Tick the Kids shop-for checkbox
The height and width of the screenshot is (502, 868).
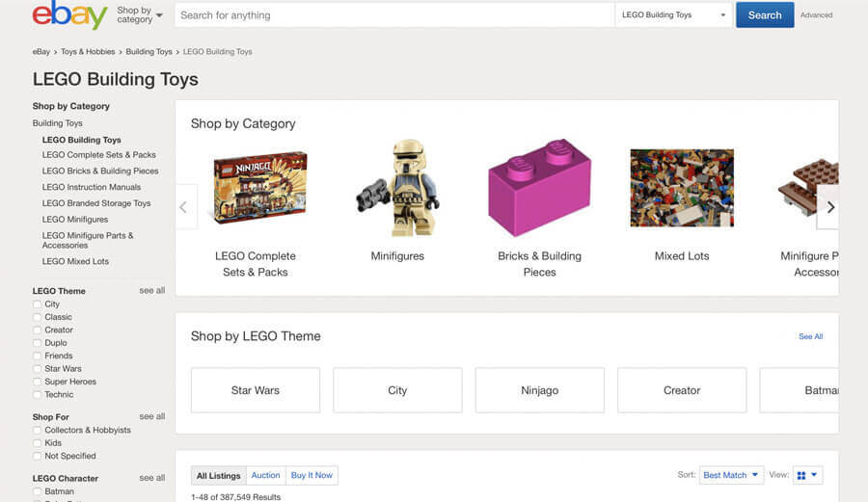coord(38,443)
